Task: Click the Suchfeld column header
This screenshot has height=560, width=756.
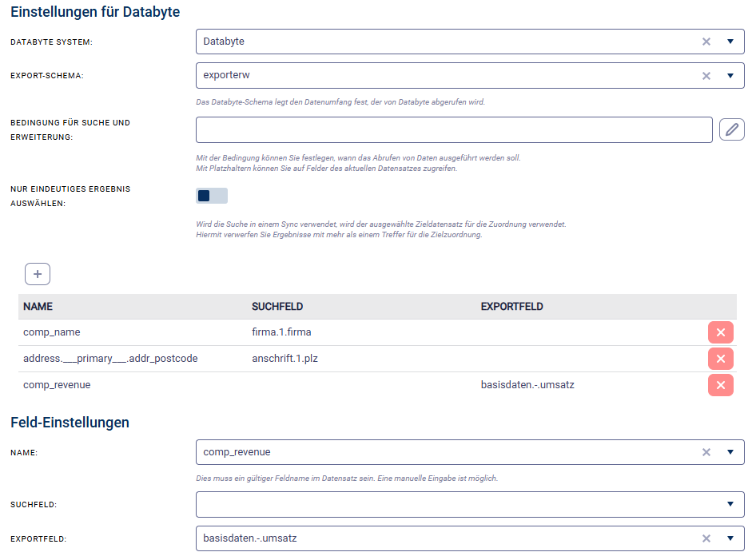Action: 277,307
